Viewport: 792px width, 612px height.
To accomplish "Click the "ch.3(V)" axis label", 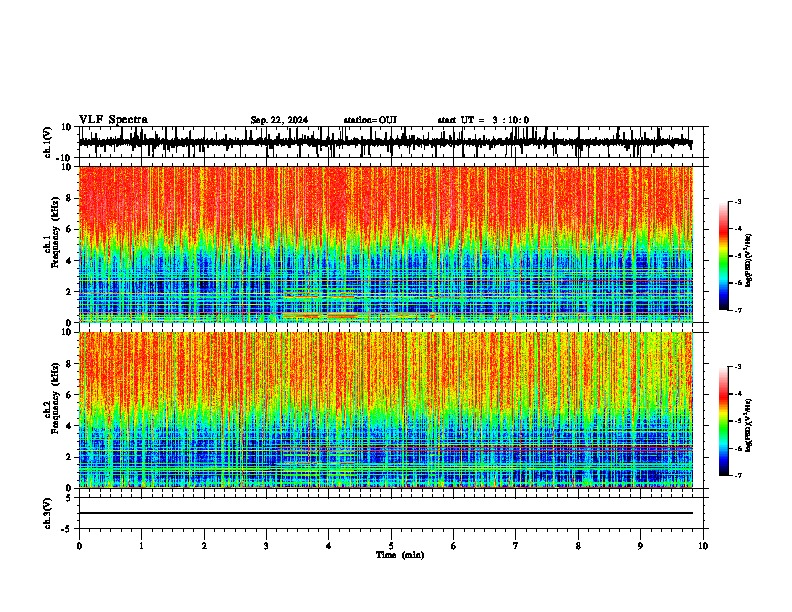I will click(x=48, y=513).
